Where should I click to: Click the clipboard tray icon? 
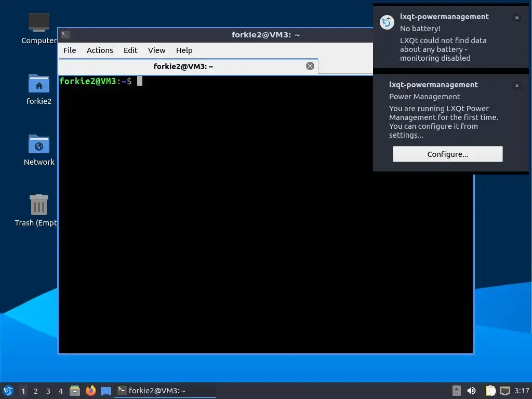490,391
